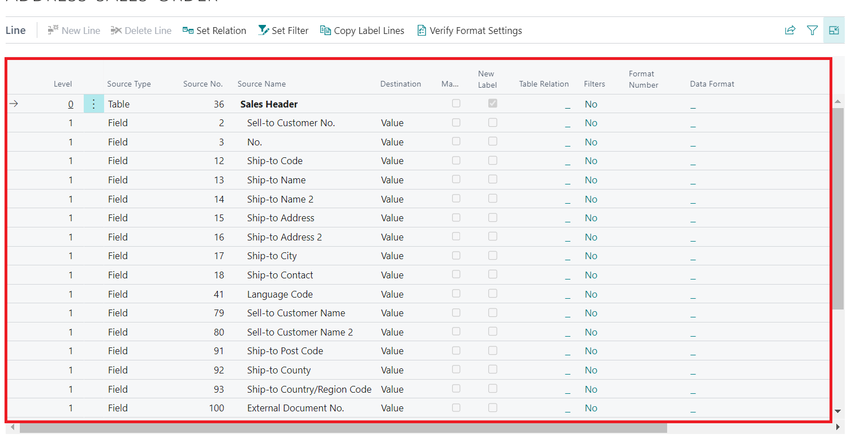Click the Filters column header

[x=594, y=84]
